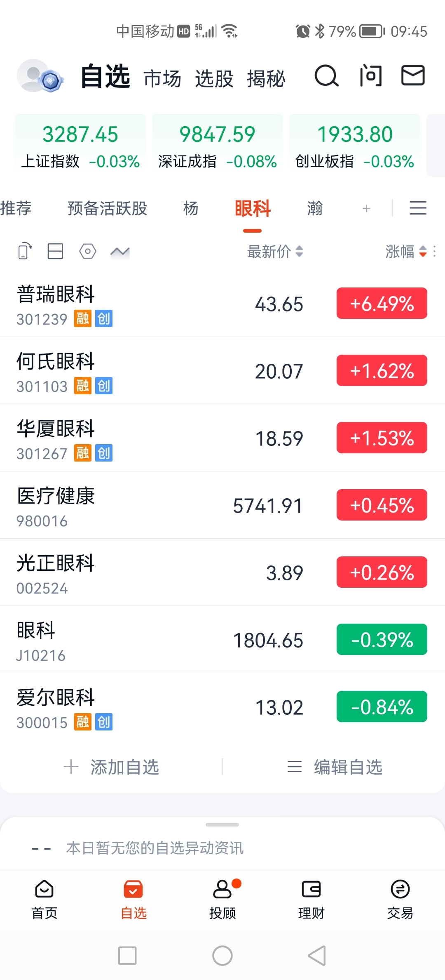Image resolution: width=445 pixels, height=980 pixels.
Task: Toggle sort by 最新价 column
Action: click(275, 251)
